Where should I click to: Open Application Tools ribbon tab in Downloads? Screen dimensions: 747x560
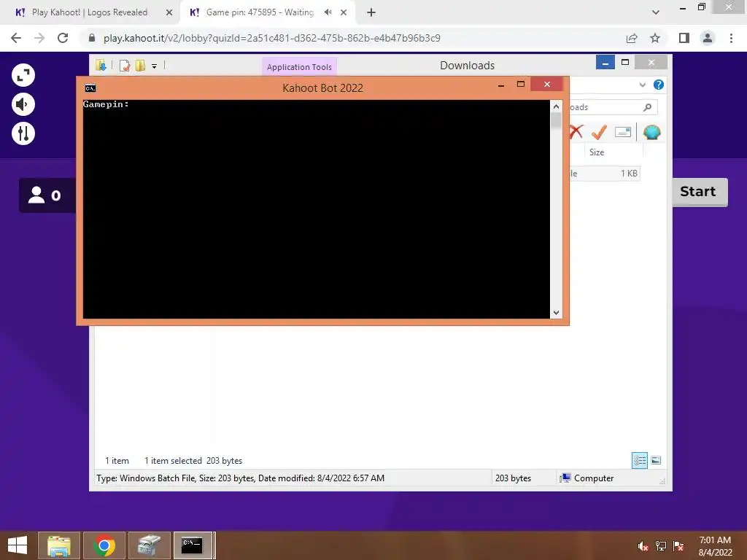(x=299, y=66)
